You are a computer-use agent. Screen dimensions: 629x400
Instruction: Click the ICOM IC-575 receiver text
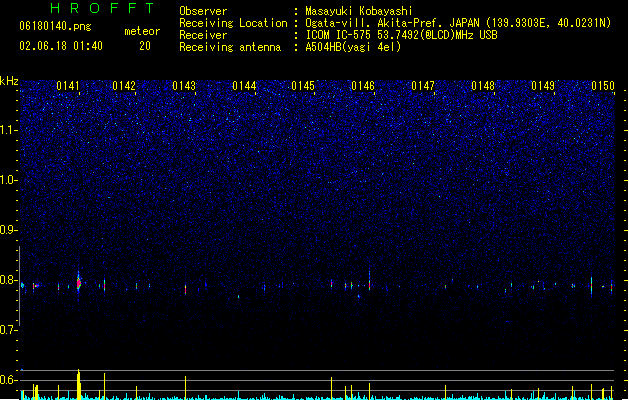pos(401,35)
